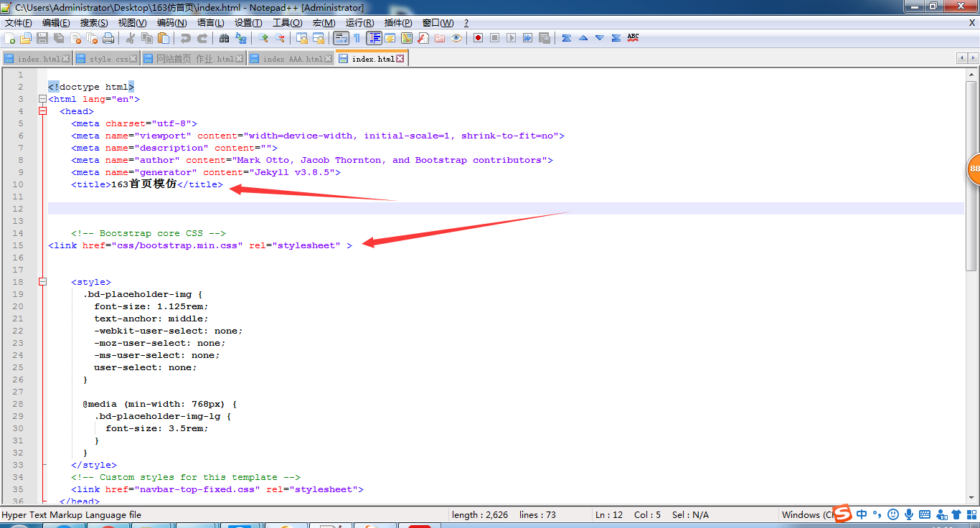Screen dimensions: 980x528
Task: Toggle Word Wrap in the toolbar
Action: pos(341,38)
